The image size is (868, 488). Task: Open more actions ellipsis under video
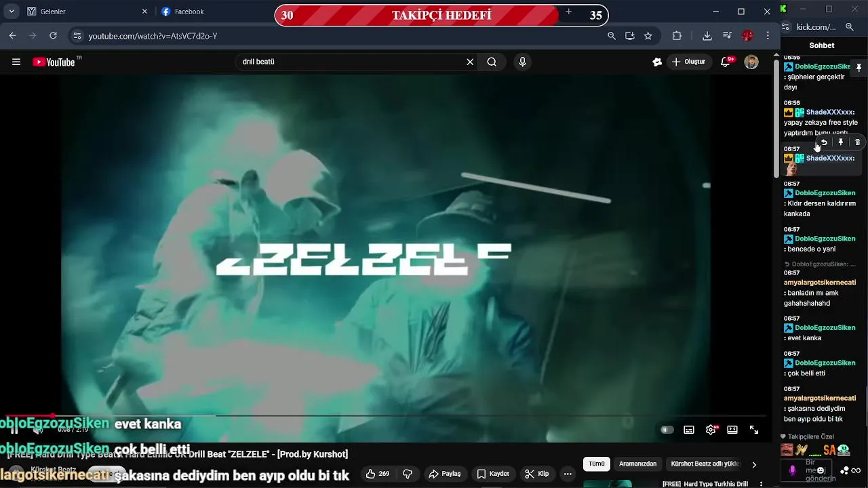click(568, 474)
